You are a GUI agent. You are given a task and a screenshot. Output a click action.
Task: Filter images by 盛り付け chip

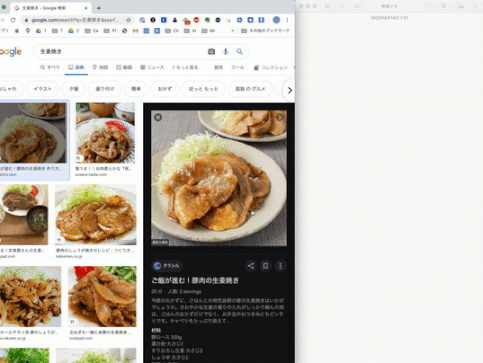tap(105, 89)
